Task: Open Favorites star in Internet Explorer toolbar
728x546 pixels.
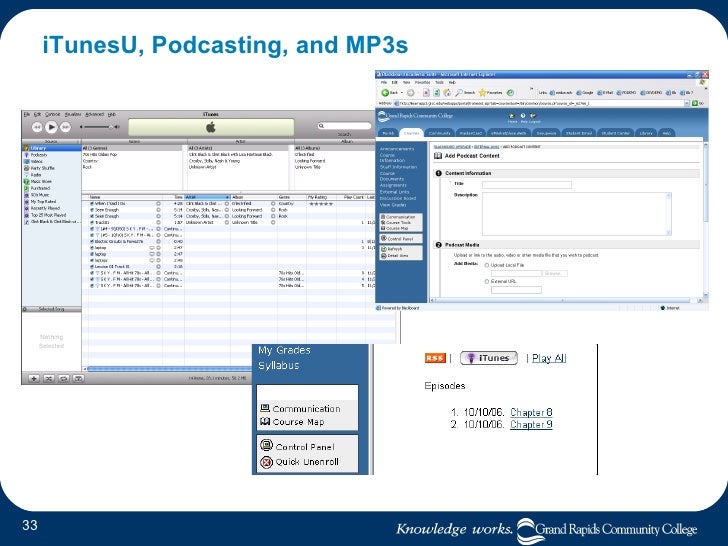Action: [491, 93]
